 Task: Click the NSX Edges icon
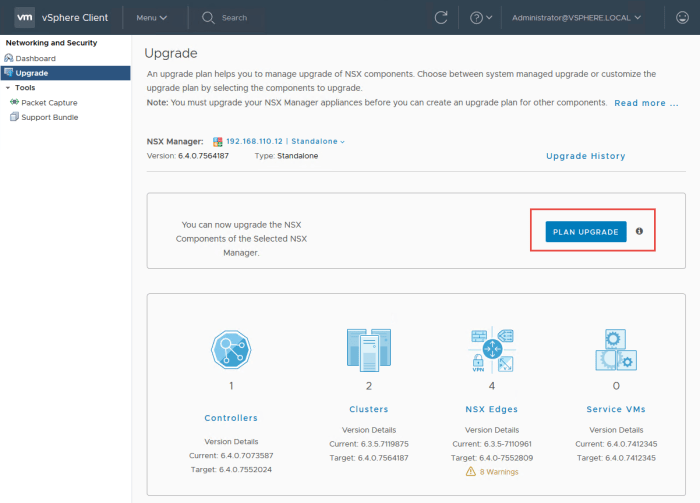[x=492, y=350]
